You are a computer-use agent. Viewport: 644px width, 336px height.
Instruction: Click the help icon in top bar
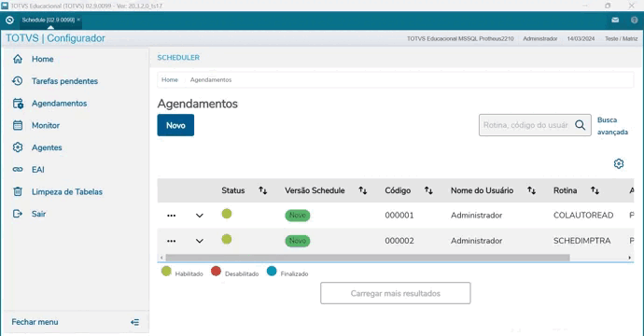click(x=634, y=20)
